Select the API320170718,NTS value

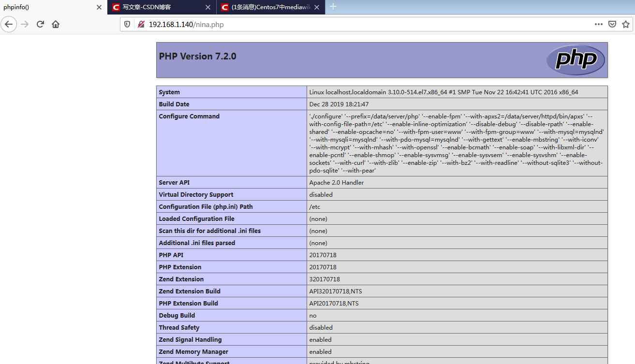336,291
